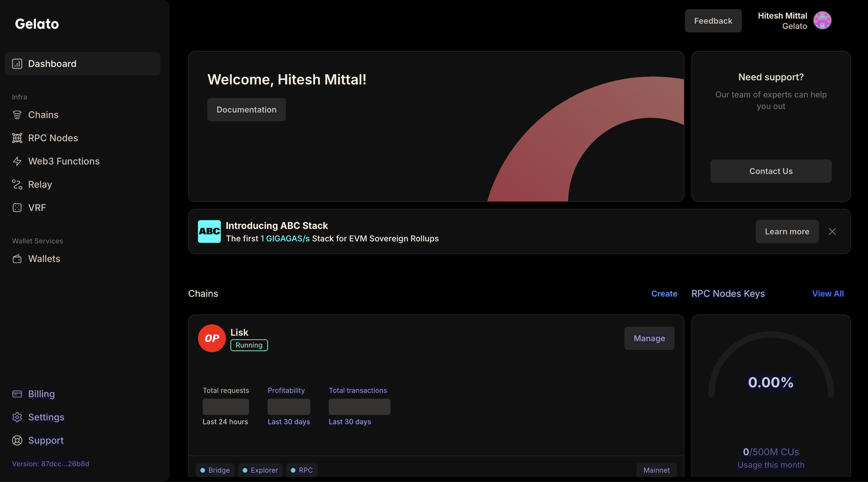Viewport: 868px width, 482px height.
Task: Click the Gelato logo
Action: [37, 24]
